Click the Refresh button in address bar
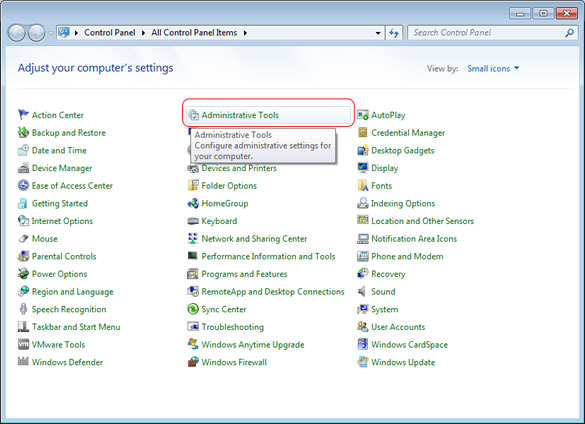585x424 pixels. pyautogui.click(x=394, y=33)
